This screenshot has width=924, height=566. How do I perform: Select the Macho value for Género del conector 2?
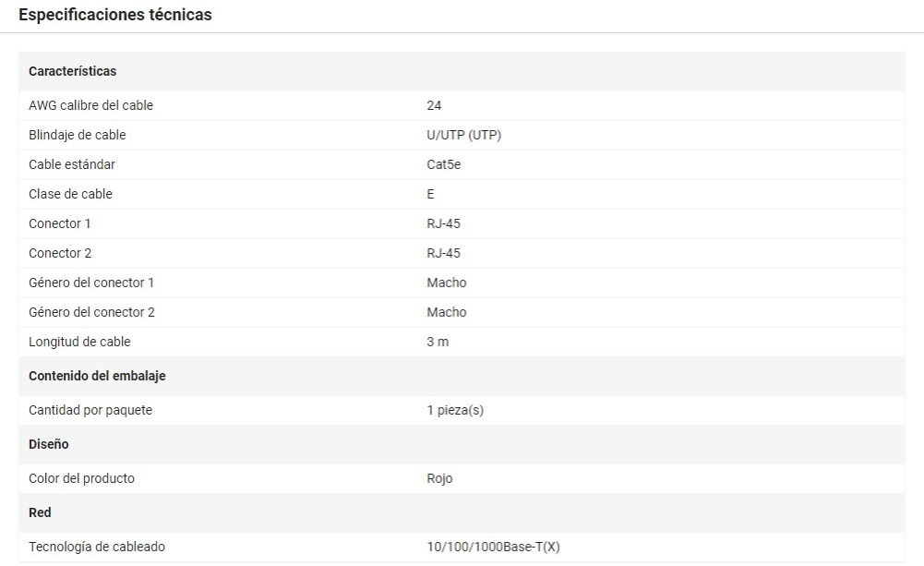click(446, 312)
